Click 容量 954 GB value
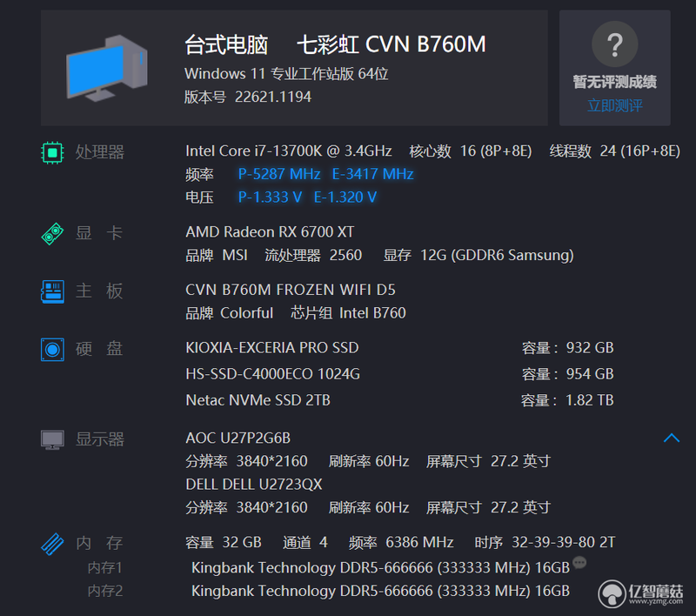Image resolution: width=696 pixels, height=616 pixels. point(568,373)
